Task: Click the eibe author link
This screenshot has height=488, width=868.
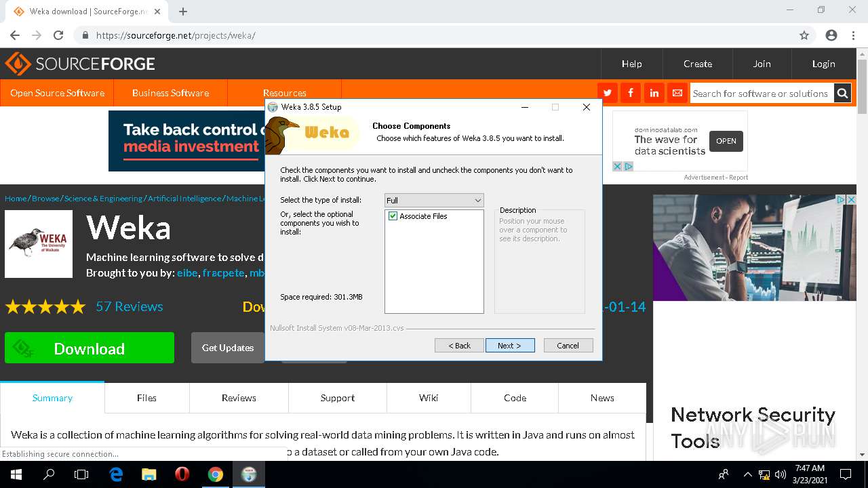Action: pyautogui.click(x=187, y=273)
